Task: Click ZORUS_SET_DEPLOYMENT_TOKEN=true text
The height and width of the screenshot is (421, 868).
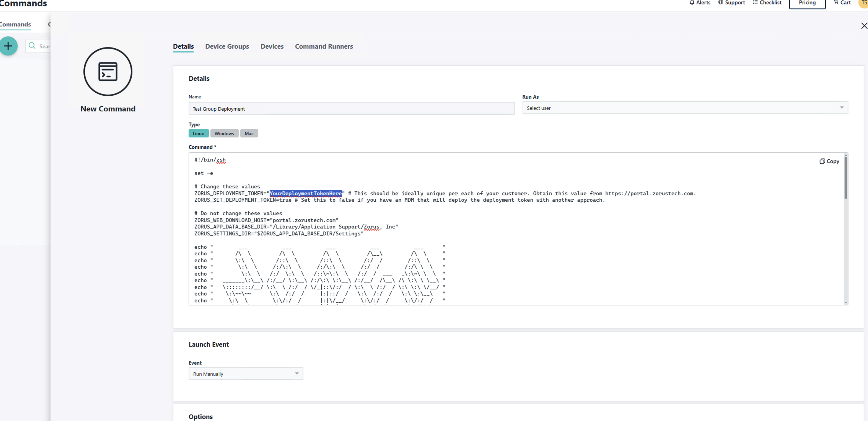Action: coord(243,200)
